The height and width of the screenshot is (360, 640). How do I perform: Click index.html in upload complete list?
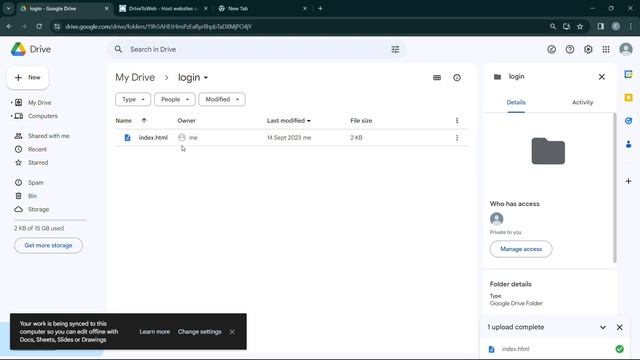point(515,349)
